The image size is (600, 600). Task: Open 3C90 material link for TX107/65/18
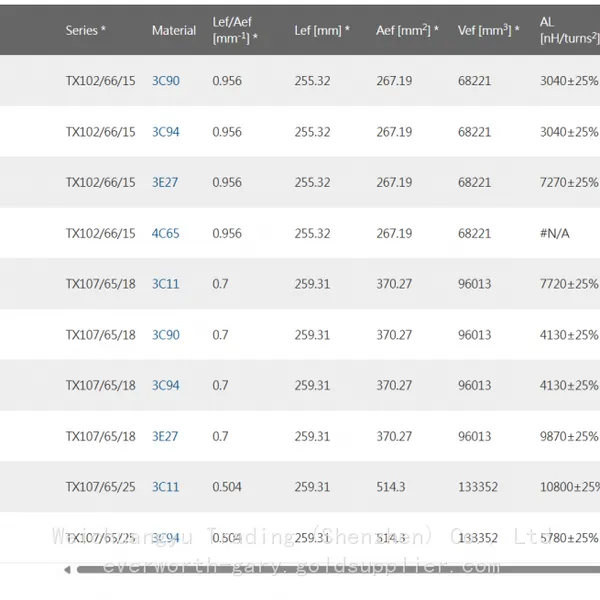point(166,335)
